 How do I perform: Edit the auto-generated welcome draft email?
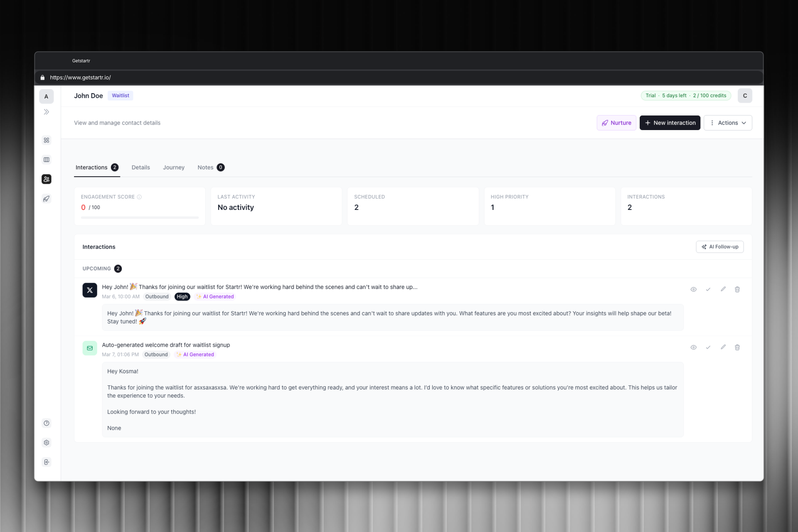coord(723,347)
